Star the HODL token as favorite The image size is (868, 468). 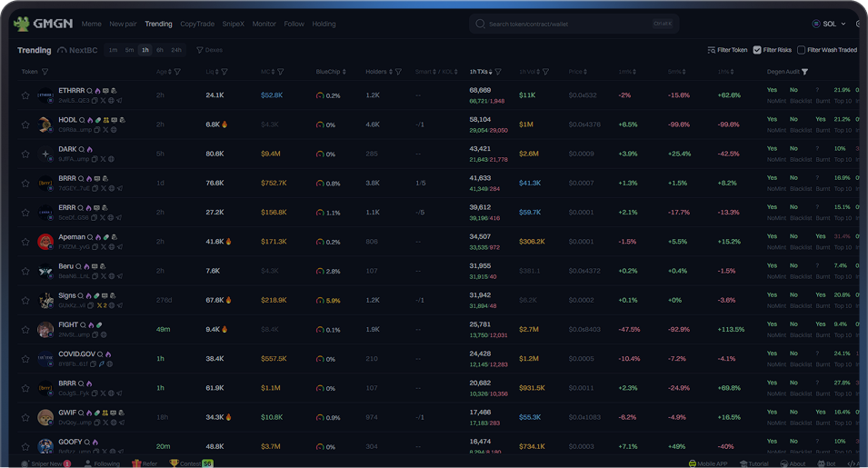pos(25,124)
